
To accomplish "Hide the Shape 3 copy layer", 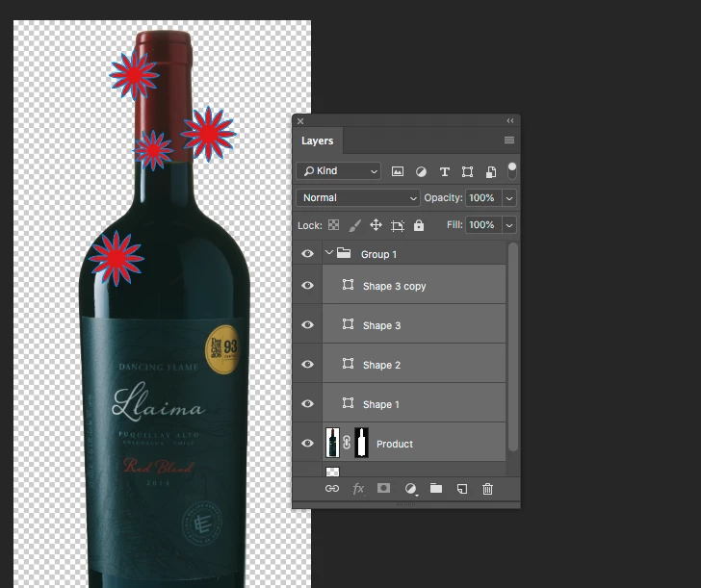I will pyautogui.click(x=307, y=286).
